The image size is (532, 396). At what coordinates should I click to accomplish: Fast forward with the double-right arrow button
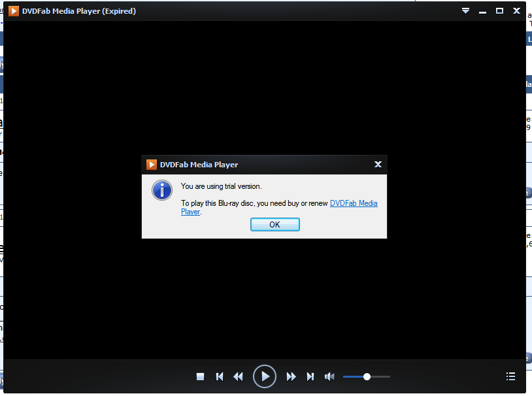(x=291, y=376)
